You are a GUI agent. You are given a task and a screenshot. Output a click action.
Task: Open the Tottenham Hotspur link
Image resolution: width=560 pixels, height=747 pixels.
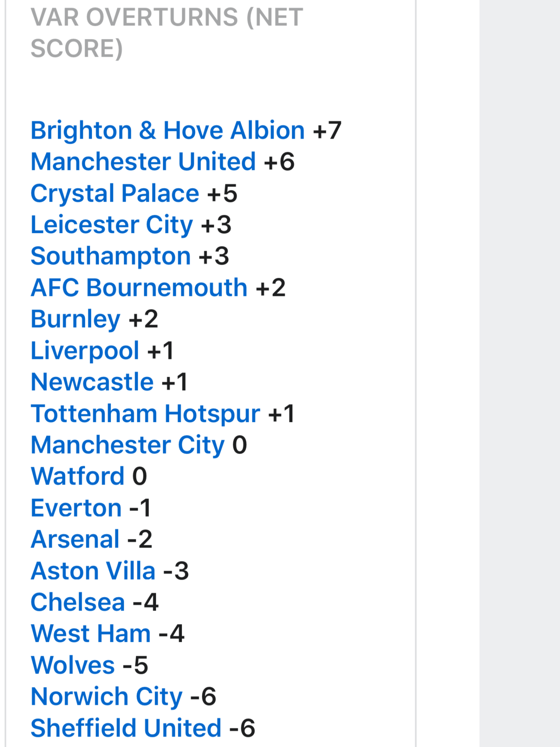click(x=145, y=414)
